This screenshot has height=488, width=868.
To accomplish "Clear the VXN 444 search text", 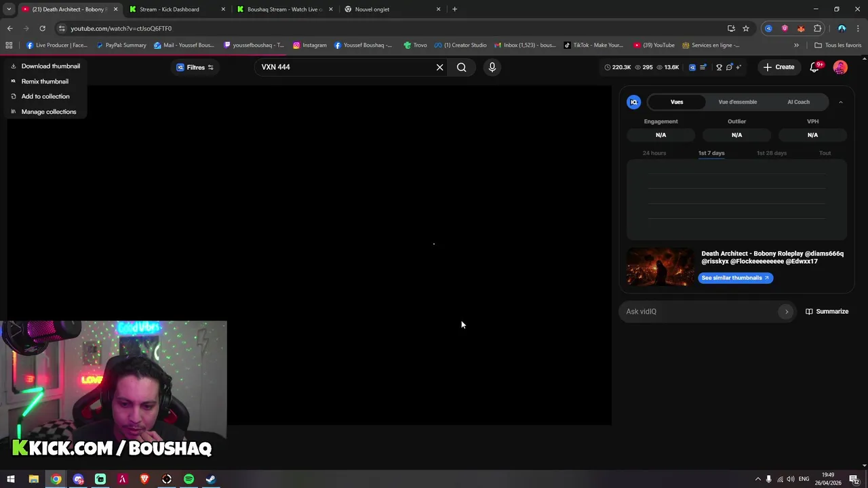I will tap(439, 67).
